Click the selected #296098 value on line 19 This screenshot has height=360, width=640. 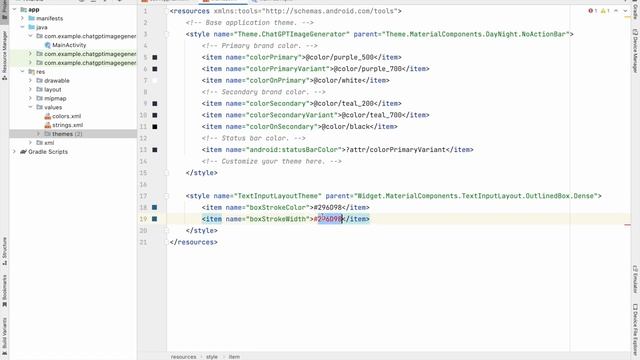pos(328,219)
